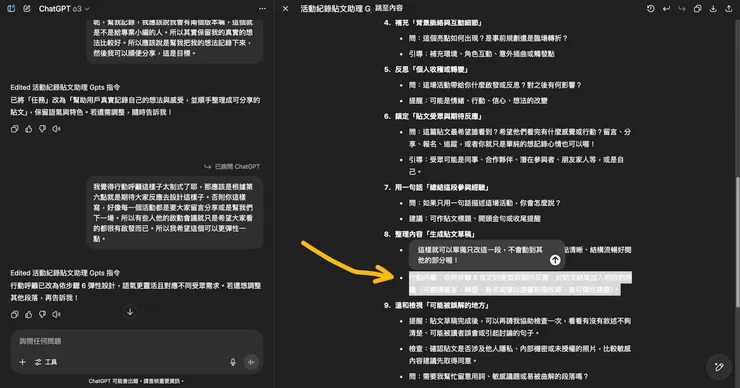The image size is (740, 388).
Task: Read aloud the 行動呼籲已改為 reply
Action: [x=57, y=314]
